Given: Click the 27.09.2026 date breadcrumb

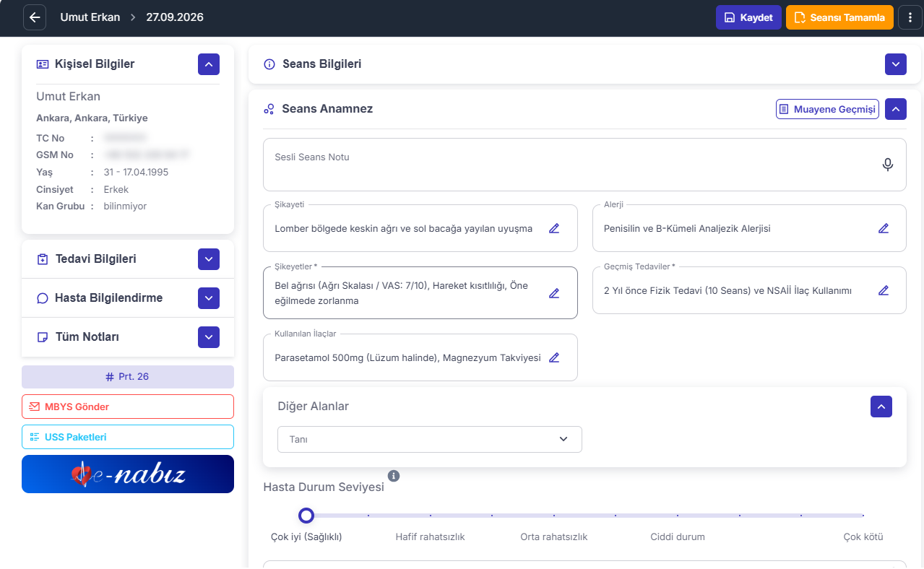Looking at the screenshot, I should pos(175,17).
